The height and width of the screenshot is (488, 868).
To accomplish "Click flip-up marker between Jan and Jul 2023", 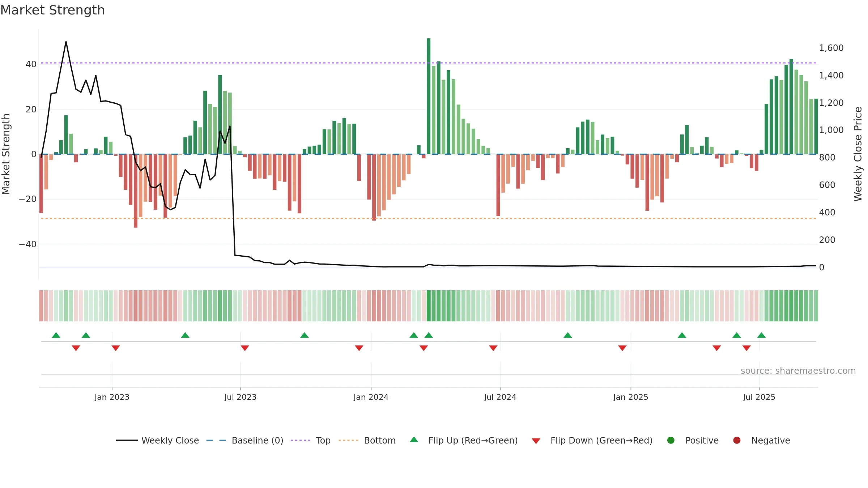I will click(x=185, y=335).
